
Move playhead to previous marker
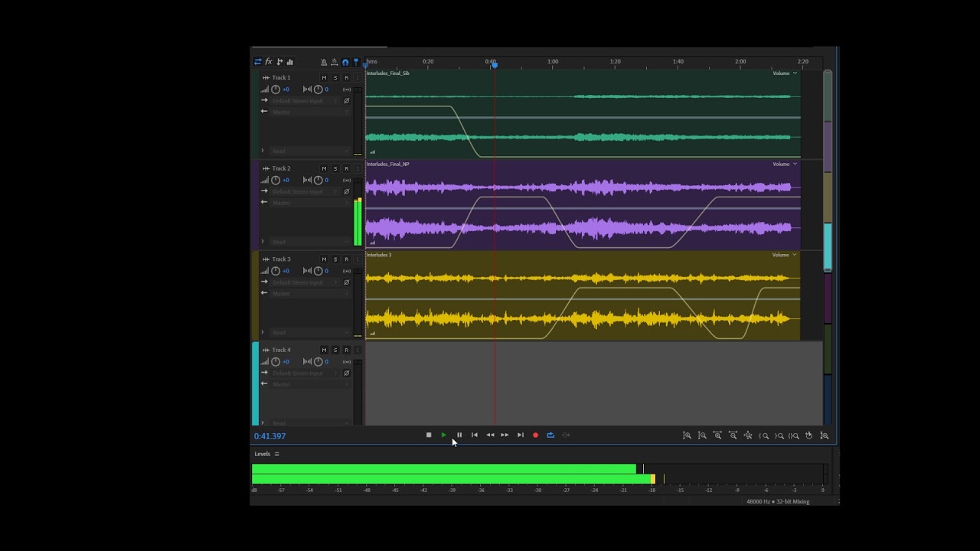click(x=475, y=435)
